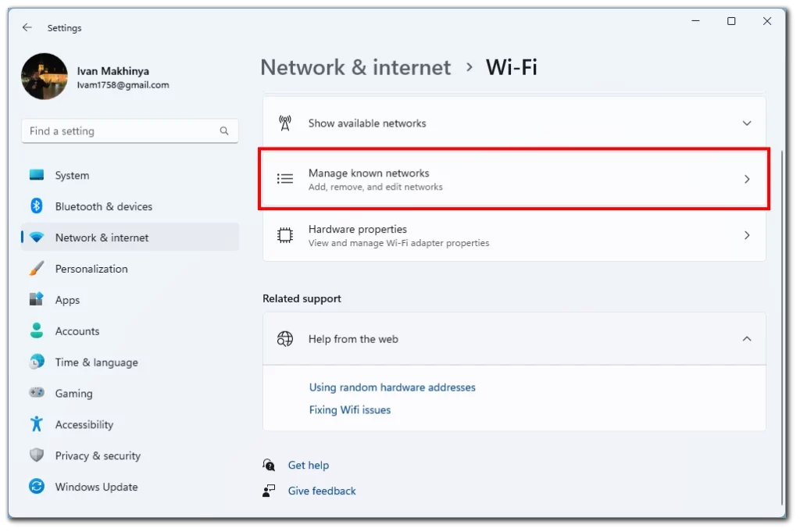The width and height of the screenshot is (800, 532).
Task: Click the Time & language globe clock icon
Action: 37,362
